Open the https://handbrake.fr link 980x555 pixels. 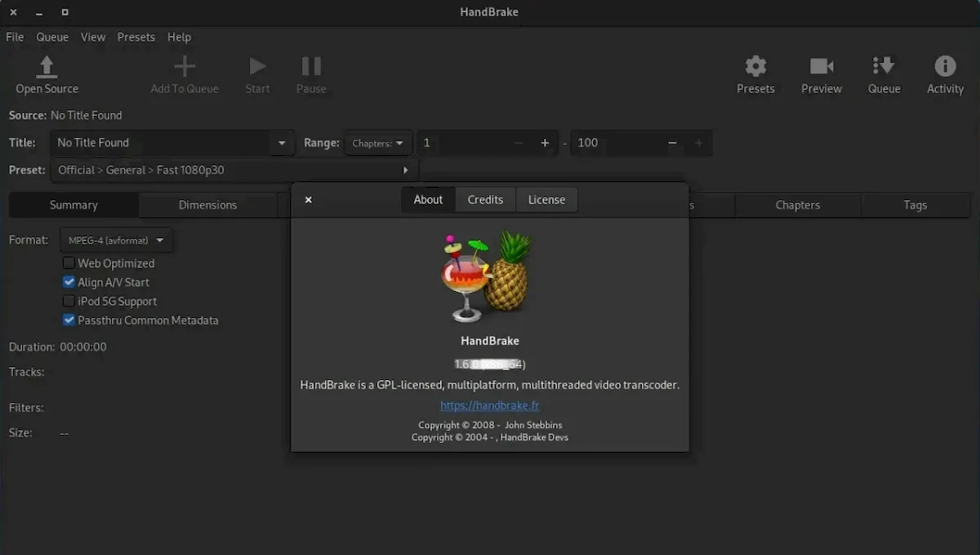490,405
